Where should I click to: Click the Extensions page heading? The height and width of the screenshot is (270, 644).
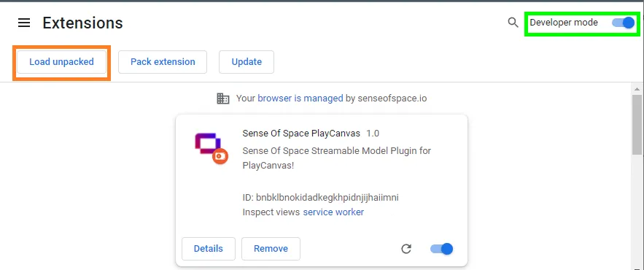pyautogui.click(x=82, y=23)
